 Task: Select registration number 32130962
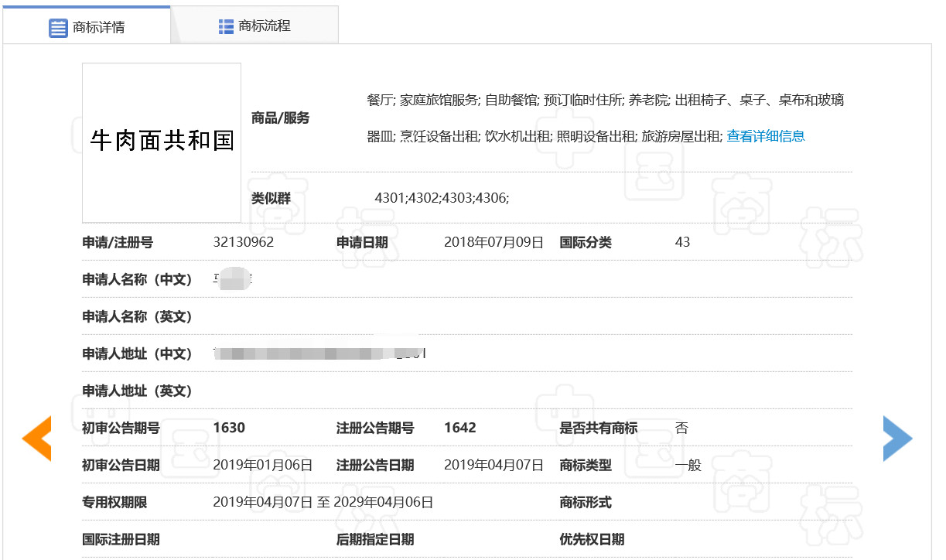244,242
